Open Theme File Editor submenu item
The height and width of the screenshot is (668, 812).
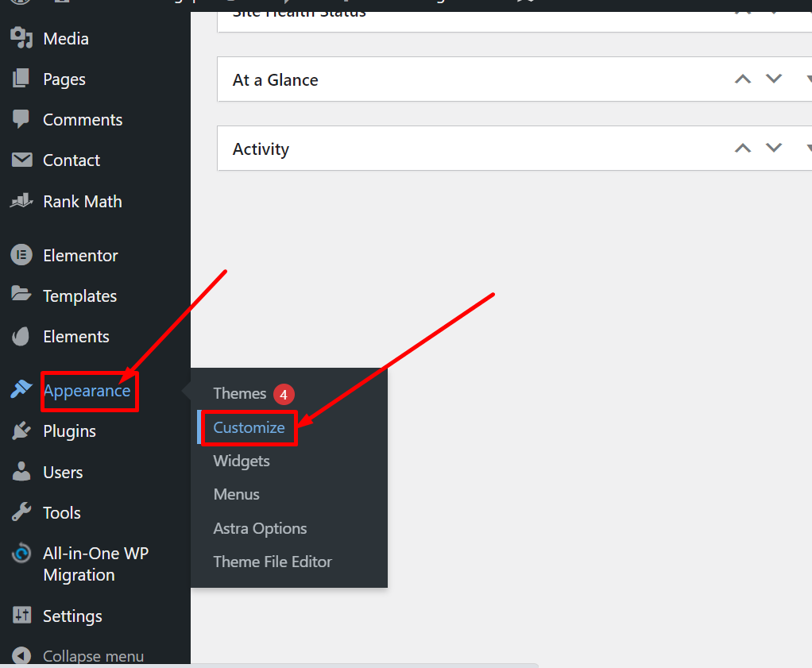(273, 562)
